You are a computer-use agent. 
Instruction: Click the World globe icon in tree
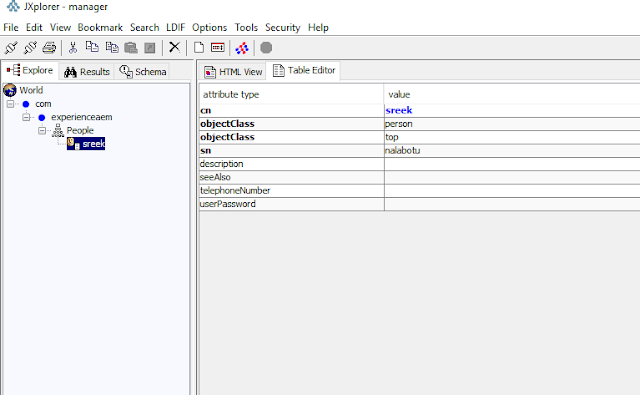(10, 90)
